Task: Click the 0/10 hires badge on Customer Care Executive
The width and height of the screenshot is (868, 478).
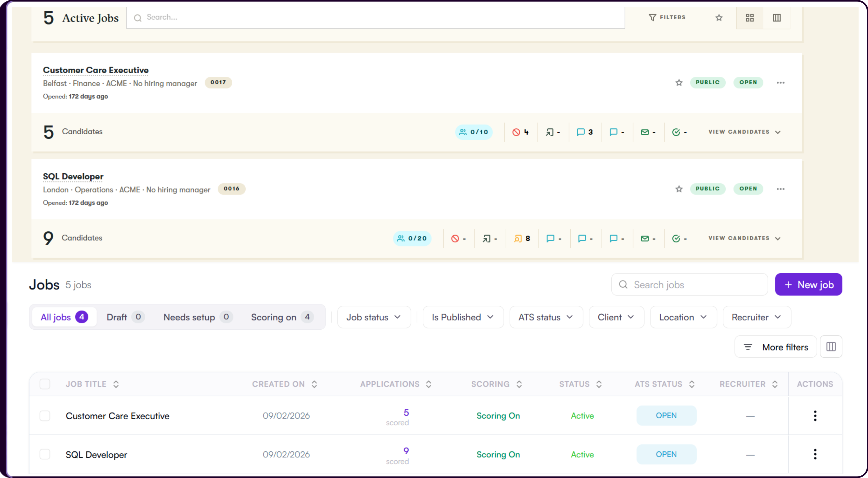Action: click(473, 132)
